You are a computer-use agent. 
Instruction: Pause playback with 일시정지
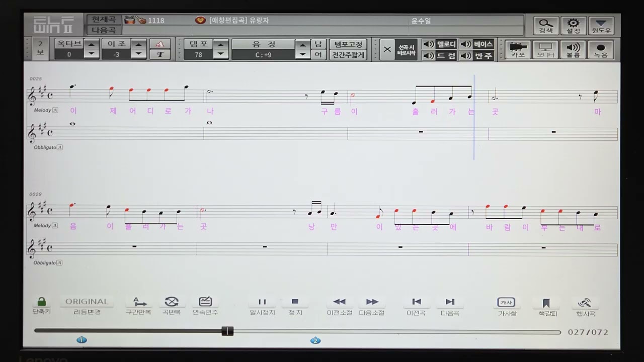click(x=262, y=305)
